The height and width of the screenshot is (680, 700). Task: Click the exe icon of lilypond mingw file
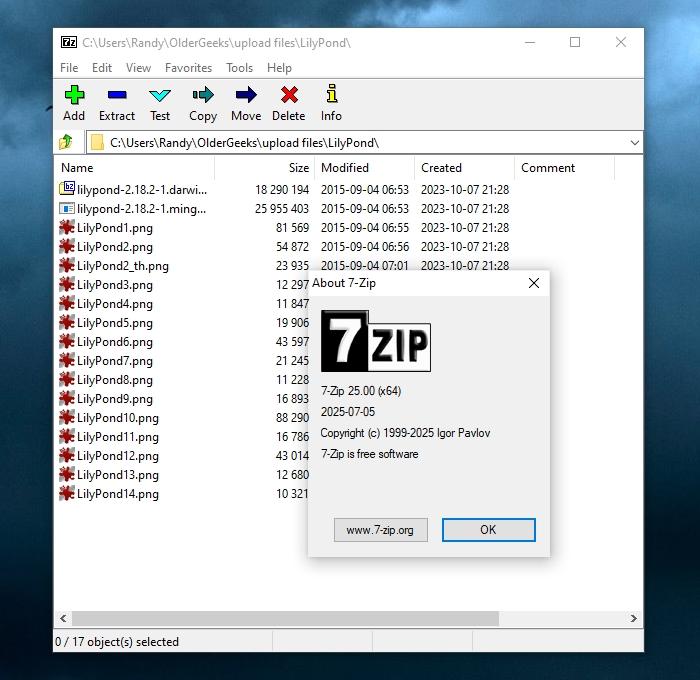67,209
